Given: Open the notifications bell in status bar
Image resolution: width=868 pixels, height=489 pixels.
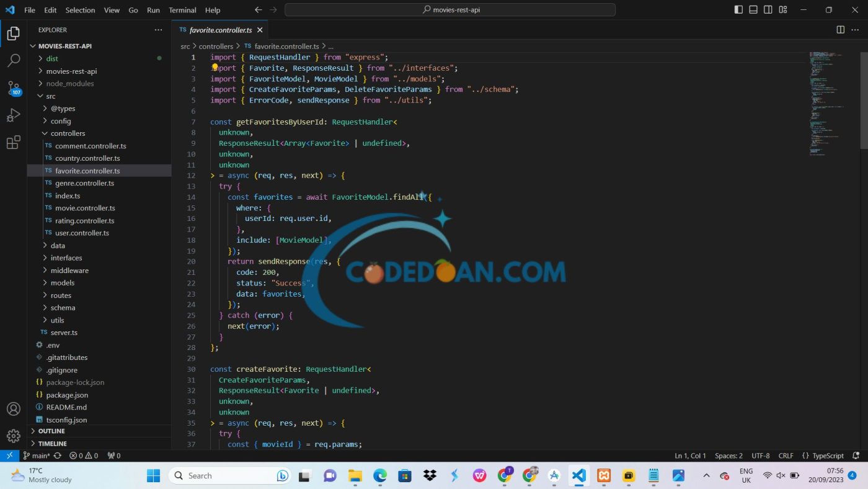Looking at the screenshot, I should click(857, 455).
